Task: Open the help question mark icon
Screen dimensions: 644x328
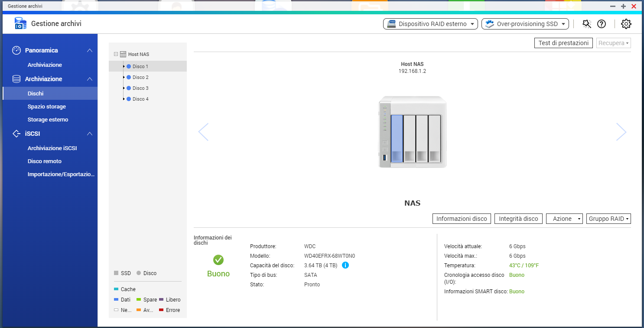Action: click(x=602, y=24)
